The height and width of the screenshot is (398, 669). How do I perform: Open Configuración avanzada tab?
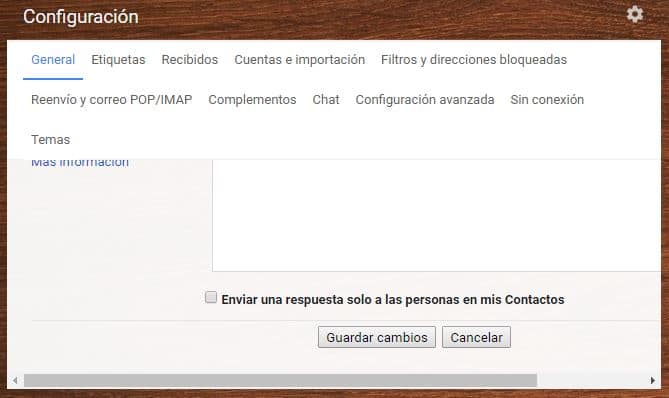(425, 100)
